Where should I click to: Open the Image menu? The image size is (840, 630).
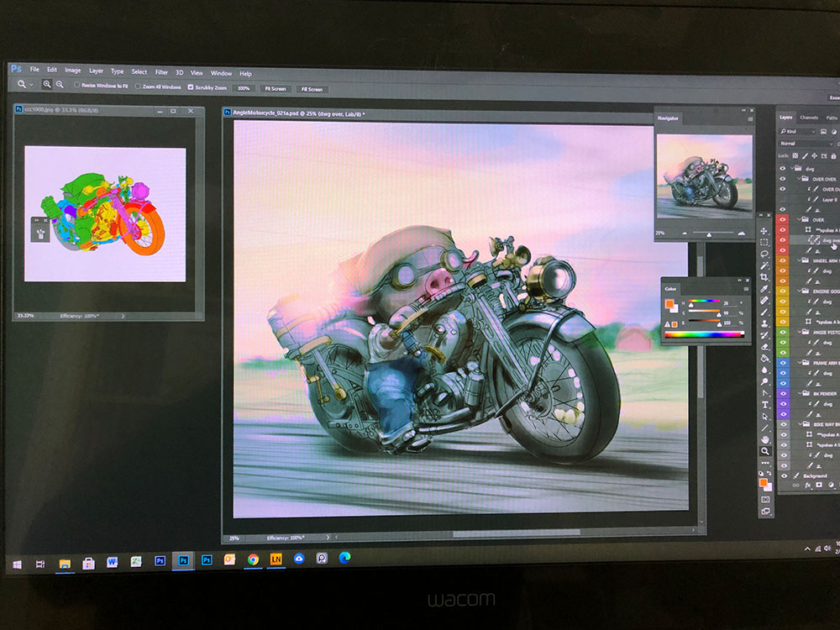click(73, 71)
